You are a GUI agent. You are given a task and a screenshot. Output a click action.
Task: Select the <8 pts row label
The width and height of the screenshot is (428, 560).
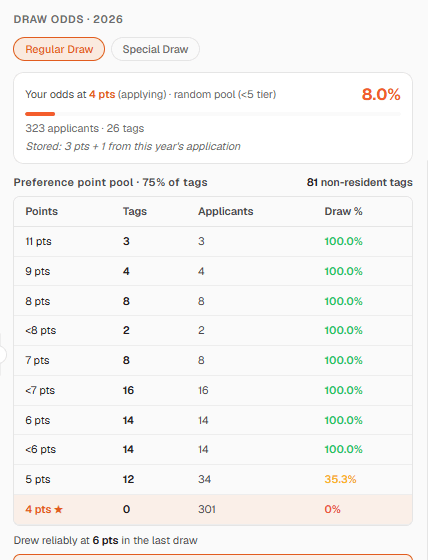[x=41, y=330]
